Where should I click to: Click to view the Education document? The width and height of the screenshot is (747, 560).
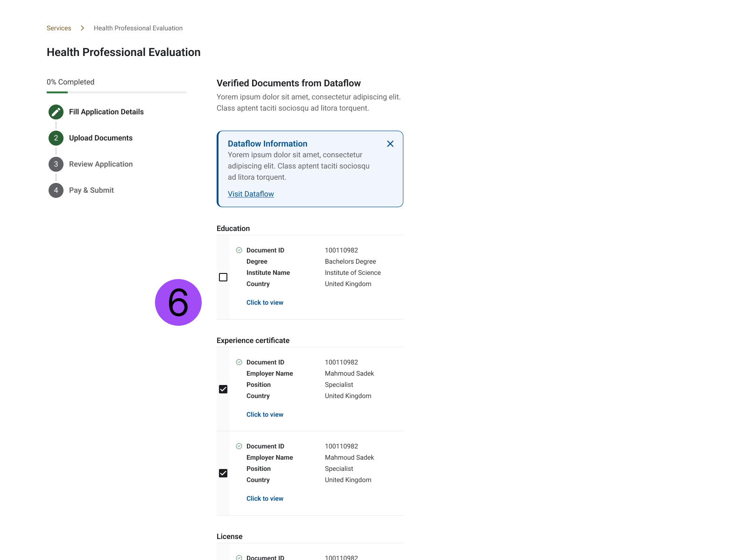tap(265, 302)
